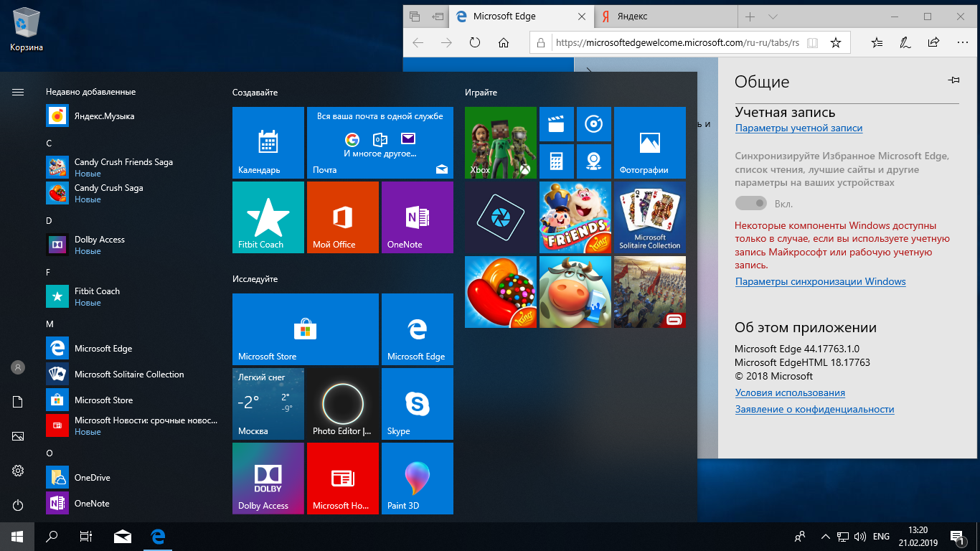Open the Photoshop Express tile

pos(501,217)
